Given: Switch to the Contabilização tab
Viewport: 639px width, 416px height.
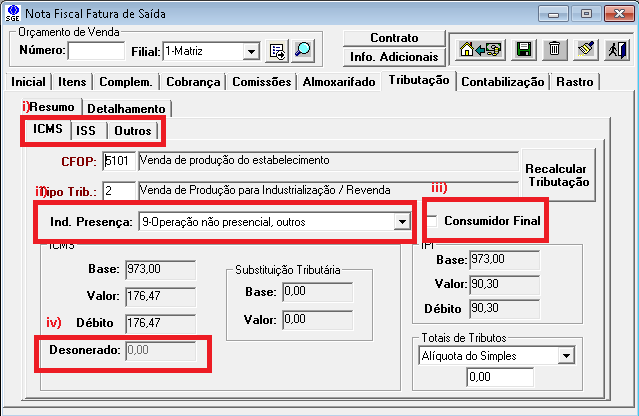Looking at the screenshot, I should pos(503,82).
